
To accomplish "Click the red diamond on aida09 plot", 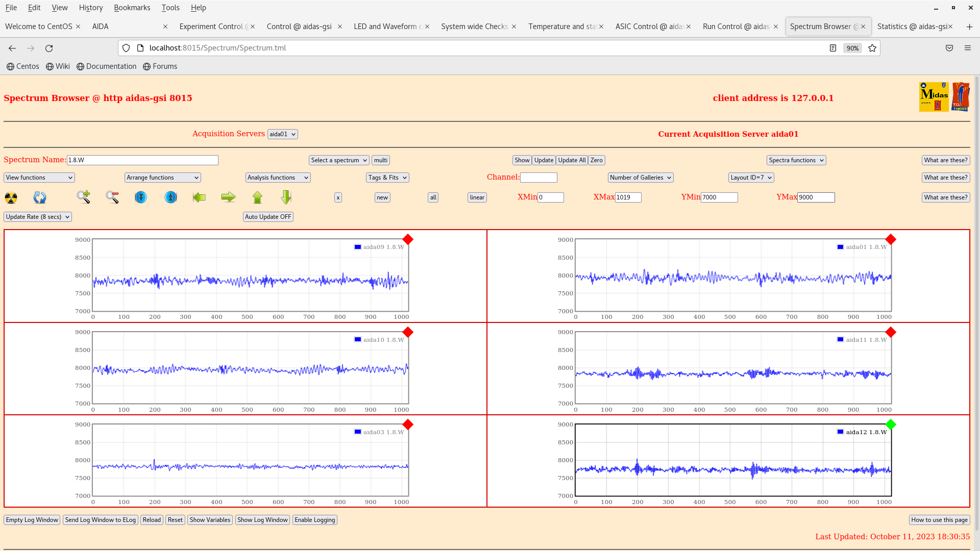I will click(x=408, y=239).
